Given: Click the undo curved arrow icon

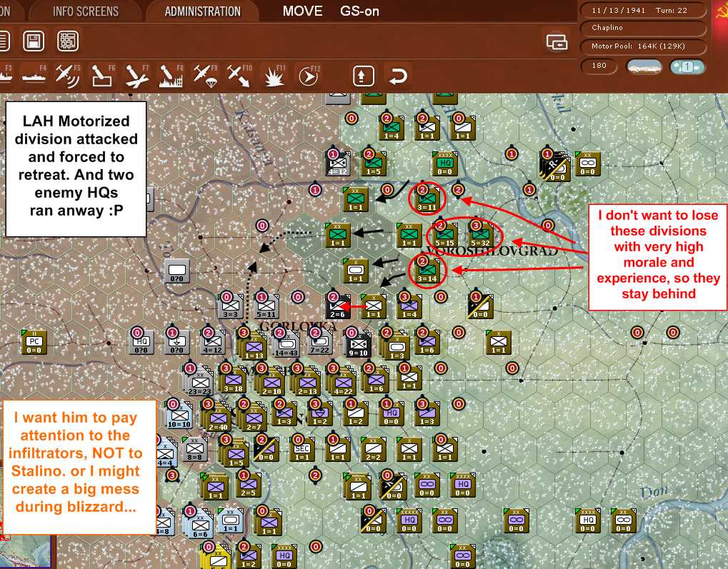Looking at the screenshot, I should tap(397, 76).
